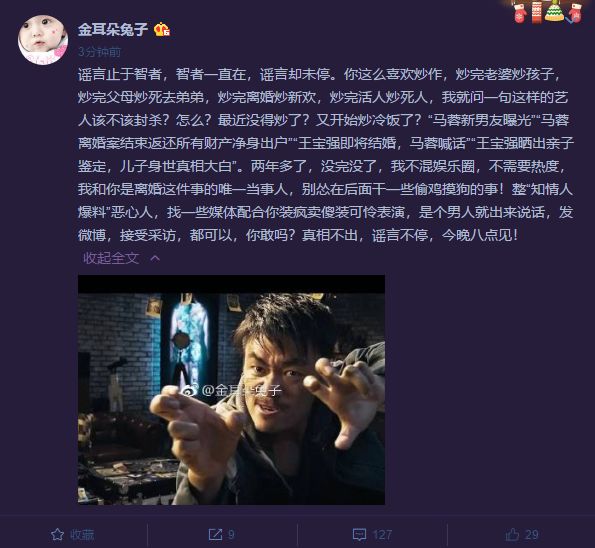
Task: Enlarge the attached movie-still image
Action: [x=231, y=390]
